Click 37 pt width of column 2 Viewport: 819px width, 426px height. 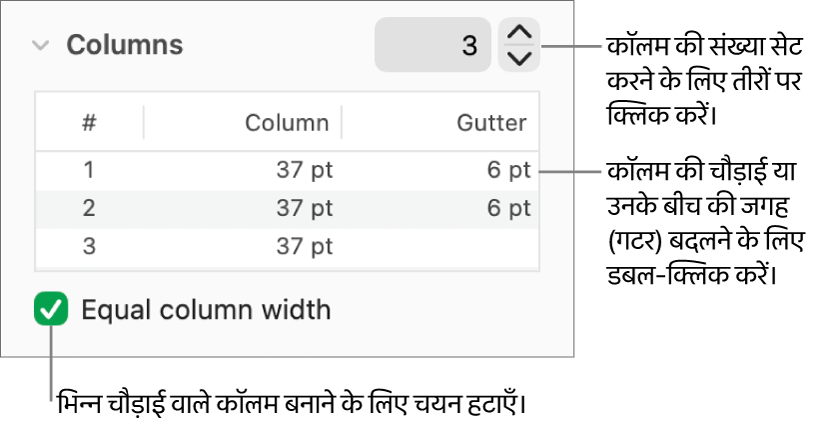[304, 208]
